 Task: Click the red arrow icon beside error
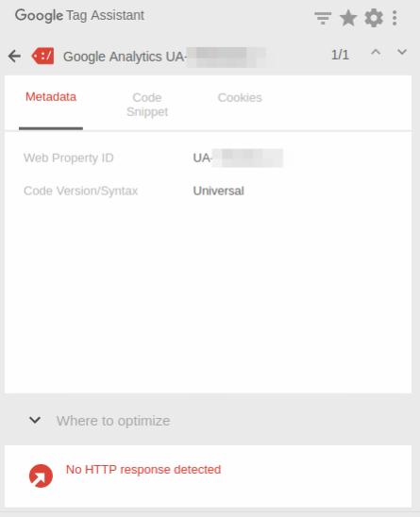[x=41, y=475]
